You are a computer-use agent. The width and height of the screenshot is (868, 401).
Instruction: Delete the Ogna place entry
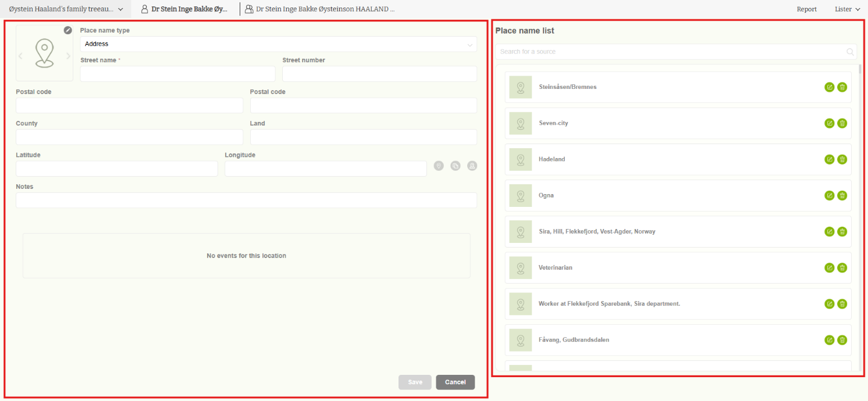842,195
